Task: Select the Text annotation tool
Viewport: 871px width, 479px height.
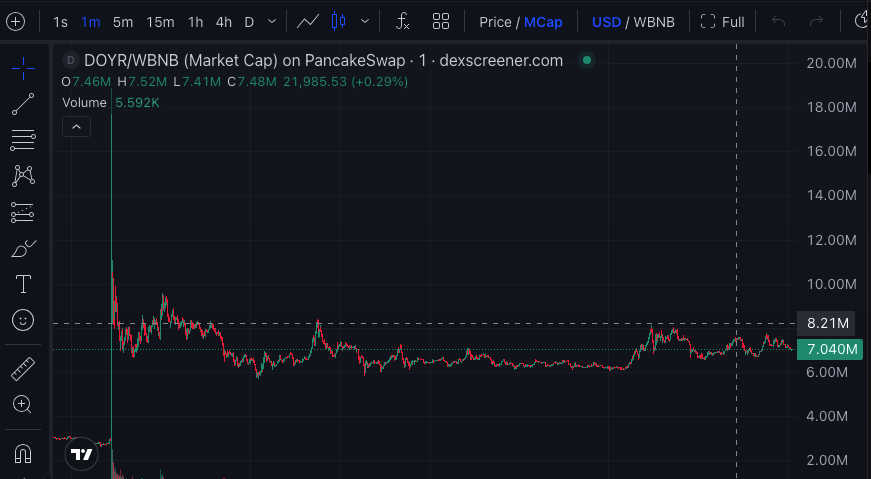Action: pos(23,284)
